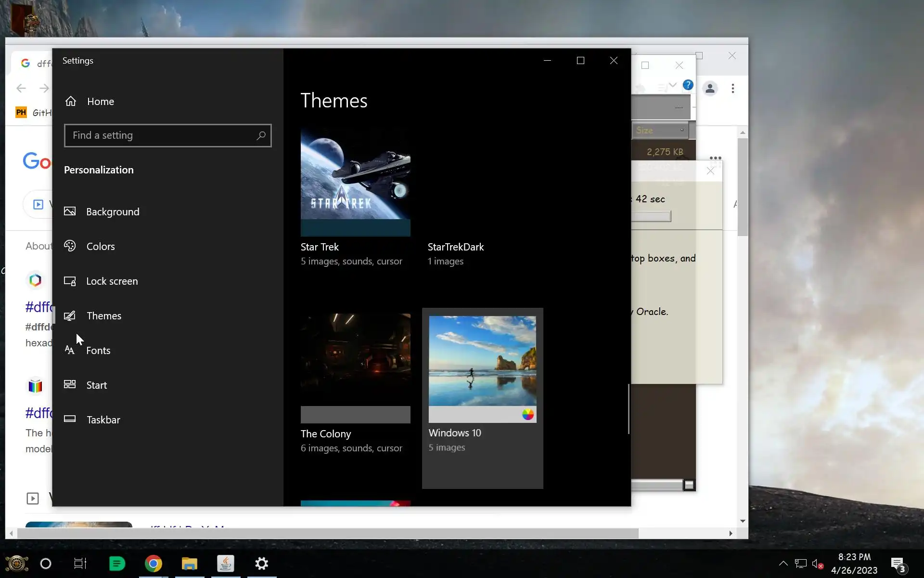The height and width of the screenshot is (578, 924).
Task: Click the Lock screen icon
Action: click(x=70, y=281)
